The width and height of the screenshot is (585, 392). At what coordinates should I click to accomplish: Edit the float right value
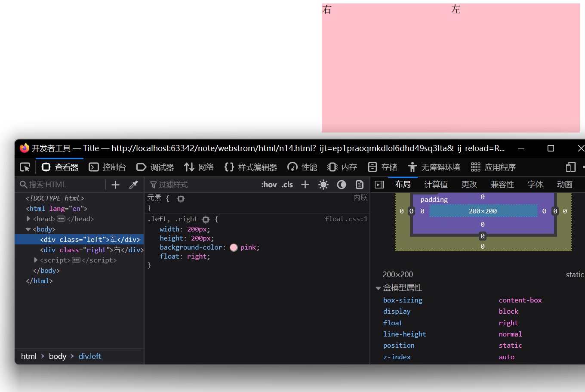[x=197, y=256]
